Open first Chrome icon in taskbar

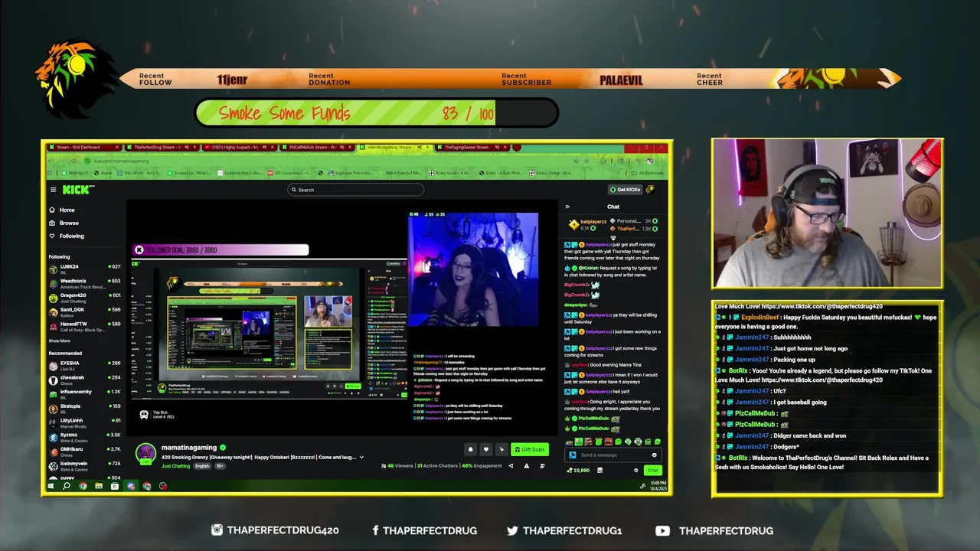83,486
